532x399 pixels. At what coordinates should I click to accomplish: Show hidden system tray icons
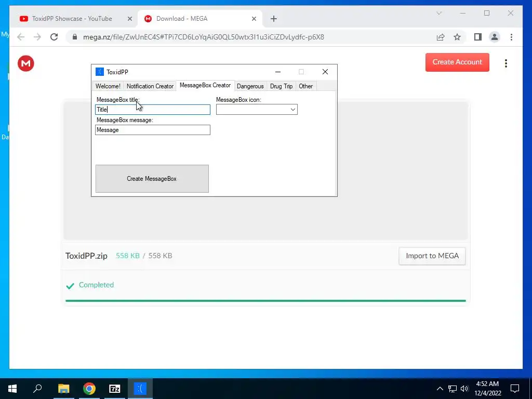click(x=440, y=389)
